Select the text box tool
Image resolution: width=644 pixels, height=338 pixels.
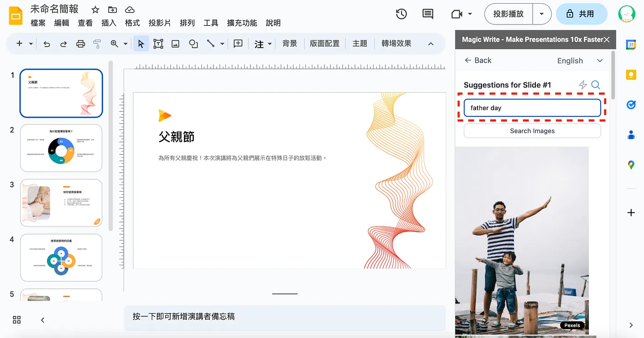tap(158, 44)
